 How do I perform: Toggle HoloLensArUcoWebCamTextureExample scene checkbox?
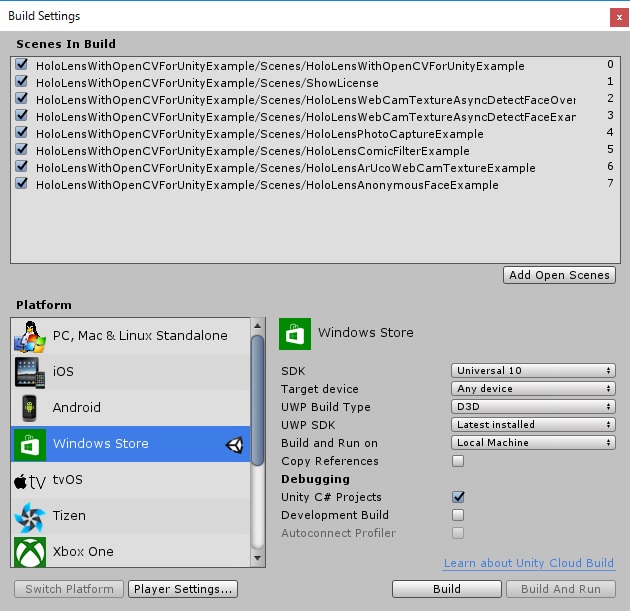(x=21, y=166)
